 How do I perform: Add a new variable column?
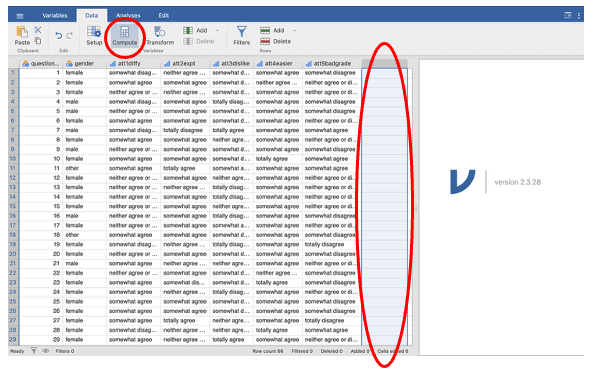coord(195,30)
